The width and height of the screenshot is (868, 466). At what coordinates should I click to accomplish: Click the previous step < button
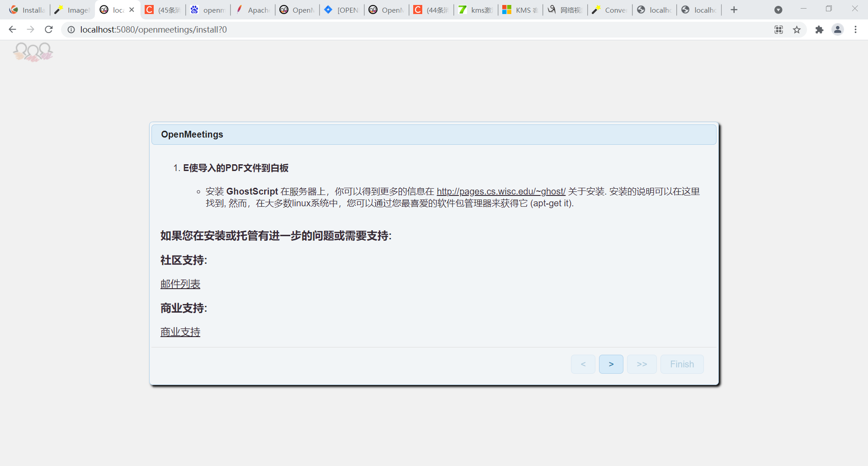coord(583,364)
